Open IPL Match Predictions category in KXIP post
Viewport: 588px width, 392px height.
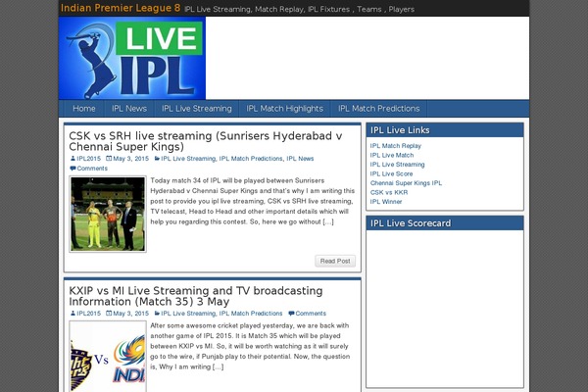(x=251, y=314)
